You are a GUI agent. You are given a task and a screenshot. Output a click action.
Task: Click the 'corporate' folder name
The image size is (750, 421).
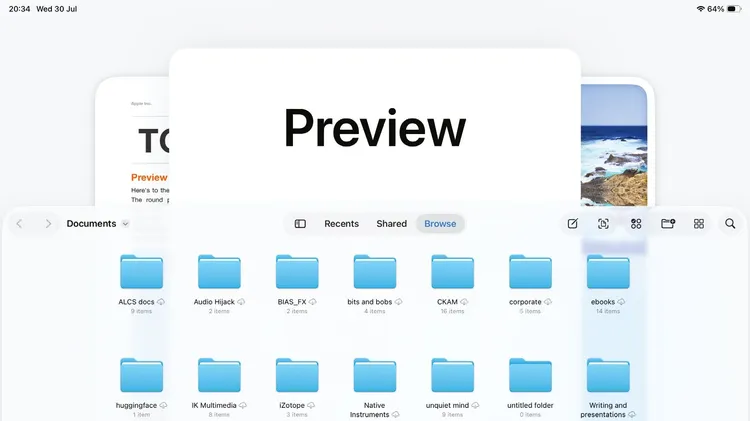525,302
